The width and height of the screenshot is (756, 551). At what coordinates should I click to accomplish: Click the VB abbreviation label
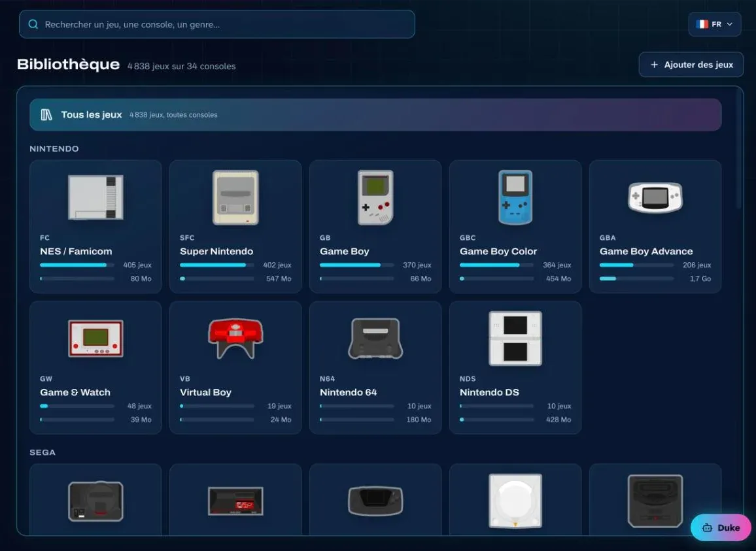tap(185, 379)
